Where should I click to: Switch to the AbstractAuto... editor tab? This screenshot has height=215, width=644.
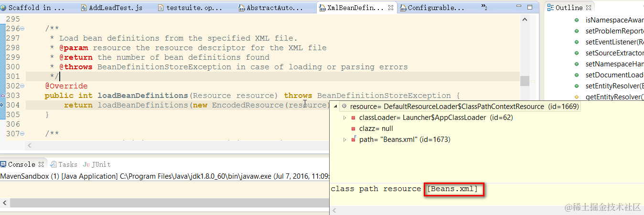tap(270, 8)
